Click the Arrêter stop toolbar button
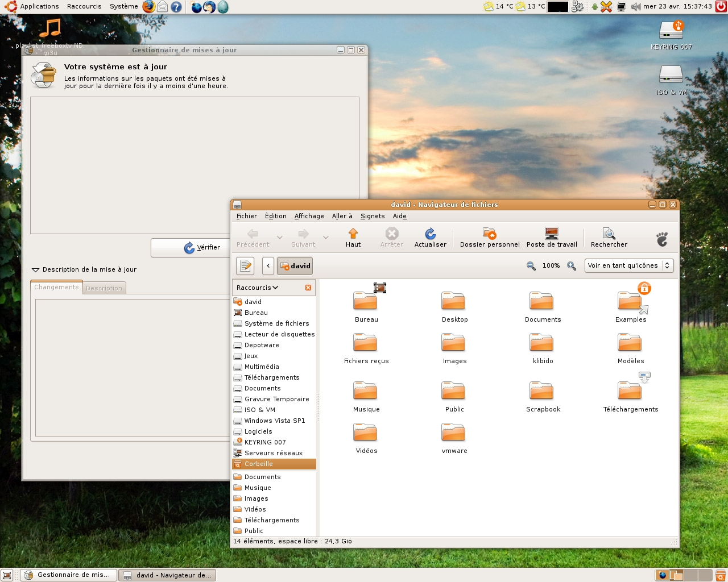 pyautogui.click(x=392, y=238)
